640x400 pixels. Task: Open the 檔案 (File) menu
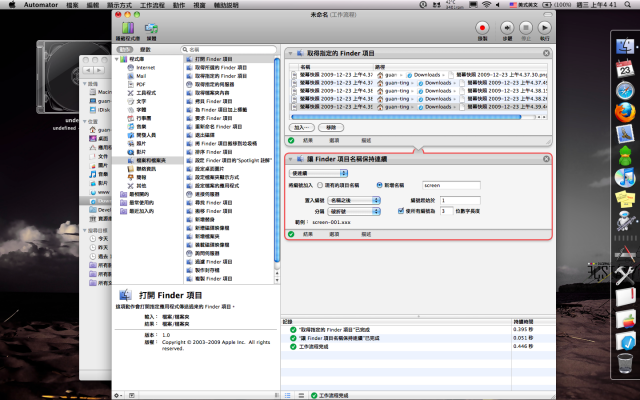(72, 5)
